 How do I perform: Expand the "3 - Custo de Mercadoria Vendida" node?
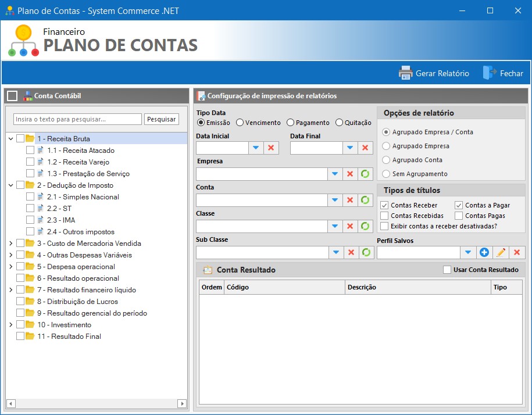pos(11,243)
